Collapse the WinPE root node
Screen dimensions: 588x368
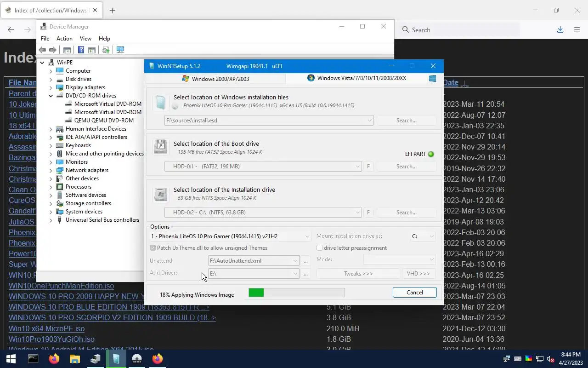(x=42, y=63)
